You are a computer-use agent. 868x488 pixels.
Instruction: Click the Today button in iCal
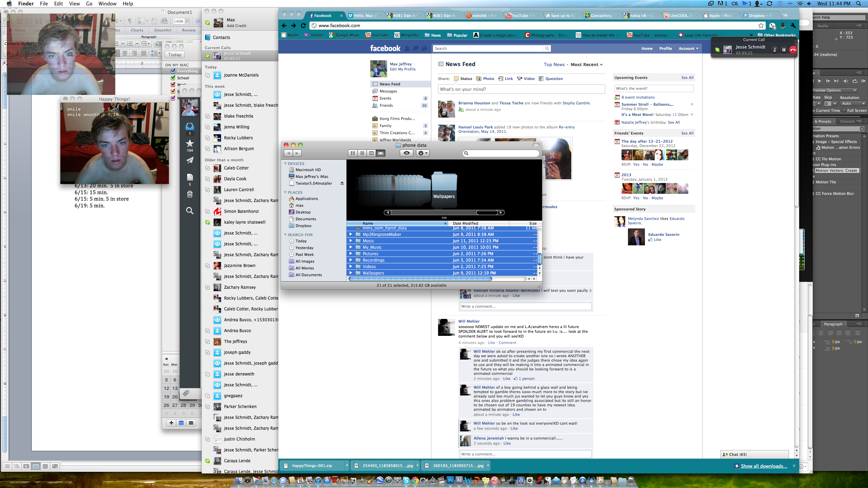pyautogui.click(x=175, y=55)
